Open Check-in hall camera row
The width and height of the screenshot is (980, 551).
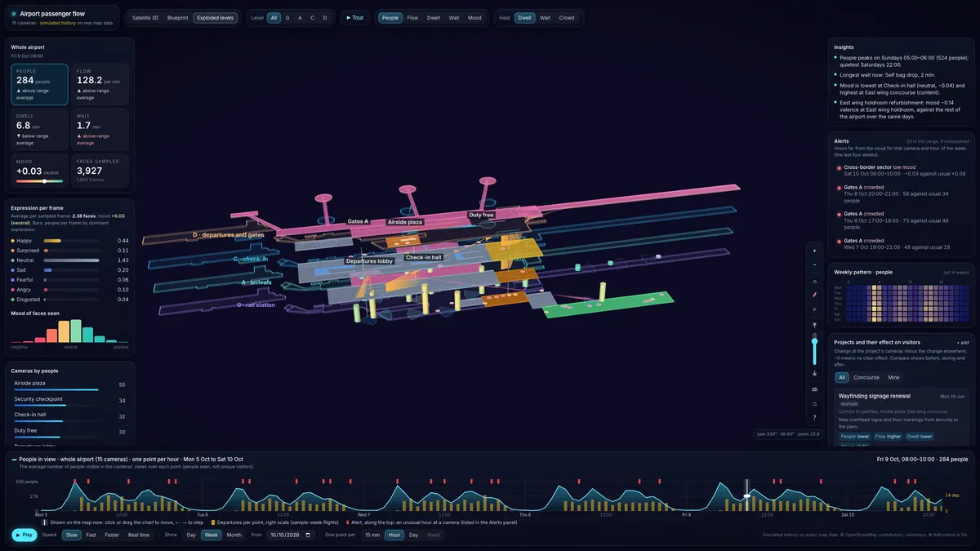[69, 416]
